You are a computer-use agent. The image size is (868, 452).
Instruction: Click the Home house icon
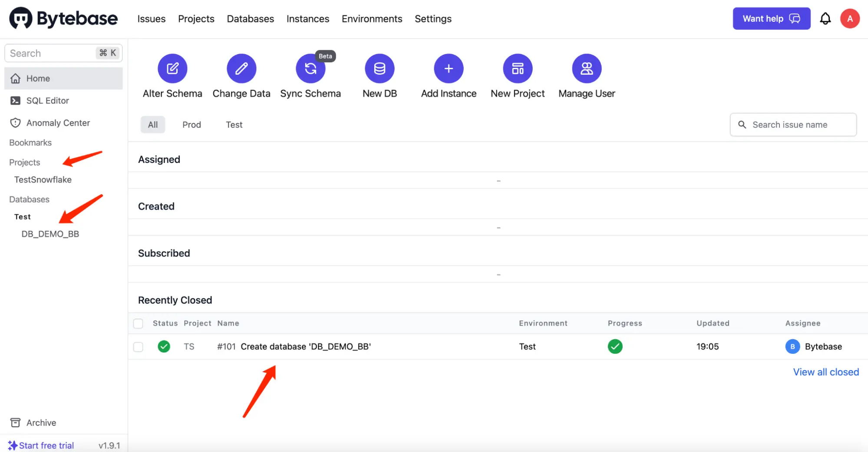click(16, 79)
